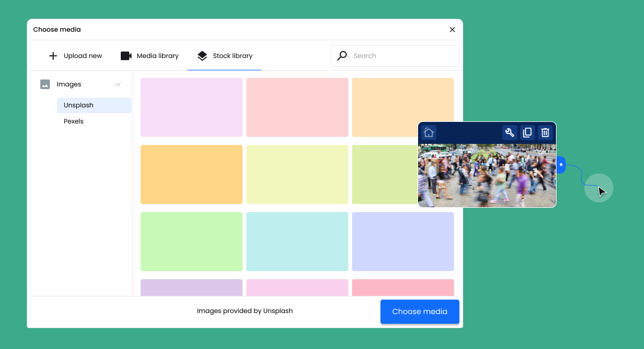Viewport: 644px width, 349px height.
Task: Open the home view on the image node toolbar
Action: [x=428, y=133]
